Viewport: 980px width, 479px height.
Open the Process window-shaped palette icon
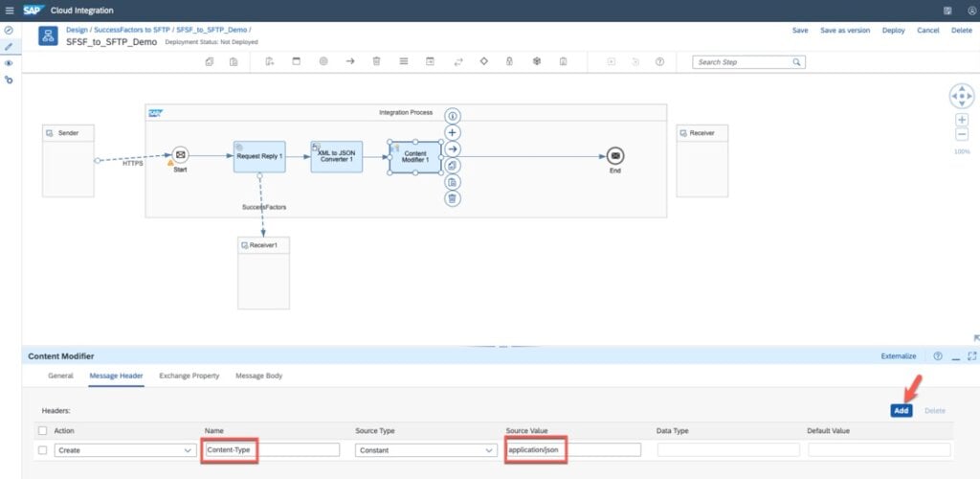pos(297,62)
